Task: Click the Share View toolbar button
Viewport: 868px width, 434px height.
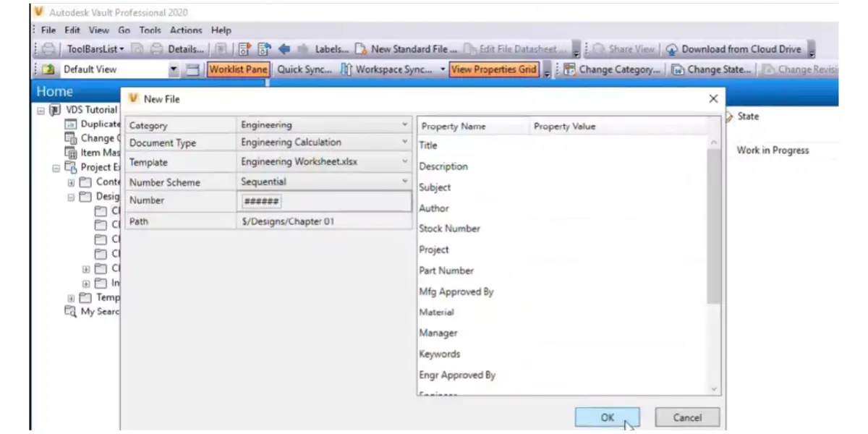Action: point(624,49)
